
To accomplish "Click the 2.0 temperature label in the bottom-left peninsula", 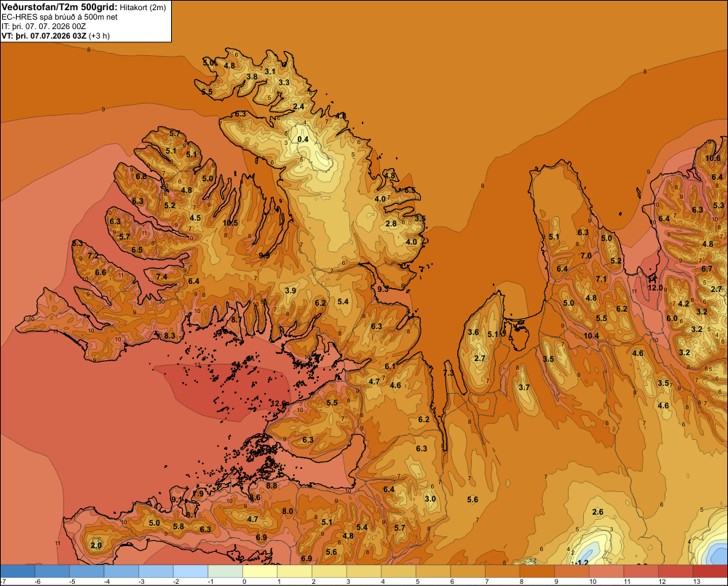I will 96,545.
